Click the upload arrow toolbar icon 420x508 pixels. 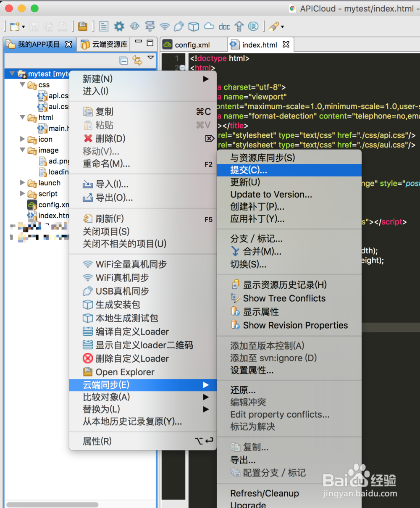click(239, 26)
